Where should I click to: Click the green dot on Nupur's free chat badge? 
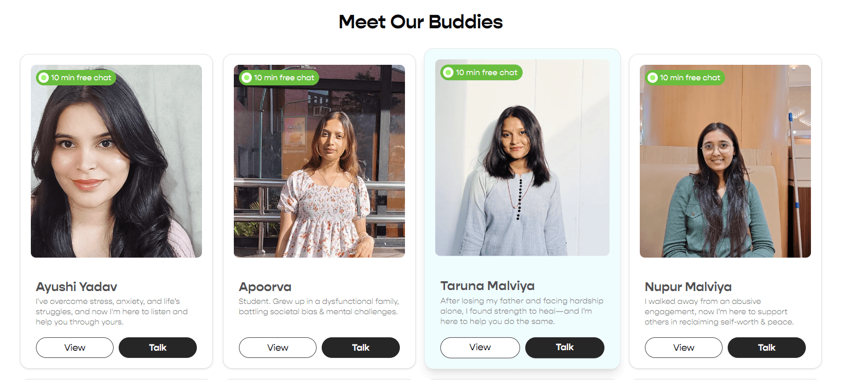click(x=652, y=78)
